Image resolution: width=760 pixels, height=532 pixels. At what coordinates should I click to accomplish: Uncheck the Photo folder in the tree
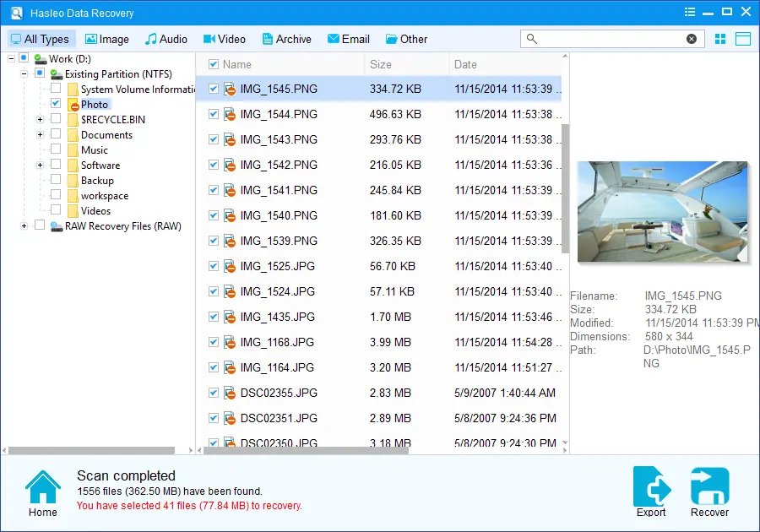tap(56, 105)
